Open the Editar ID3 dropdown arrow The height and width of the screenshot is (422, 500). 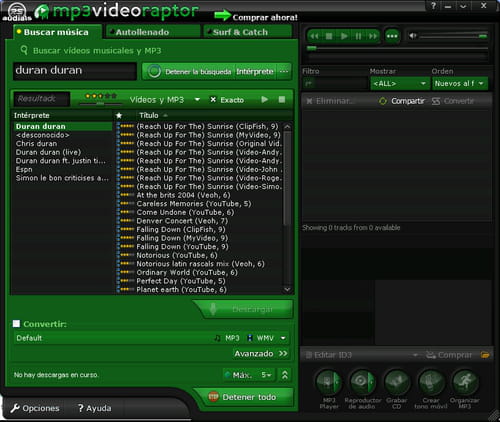click(415, 355)
